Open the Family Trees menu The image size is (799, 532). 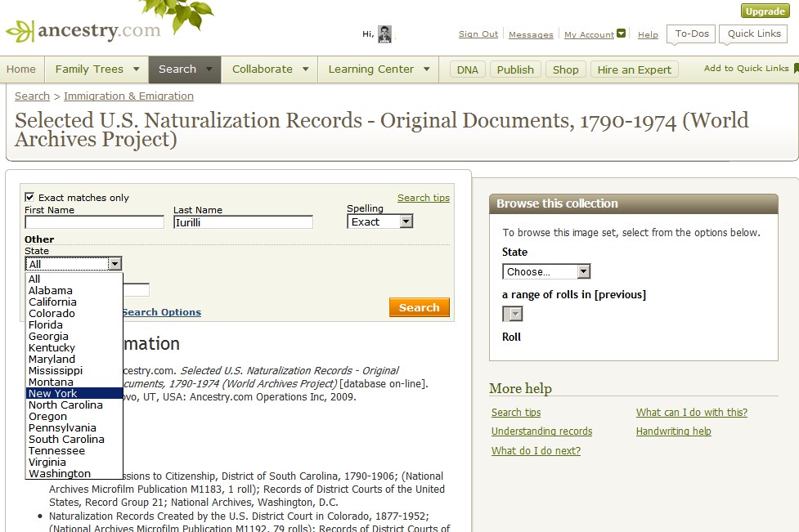[97, 69]
